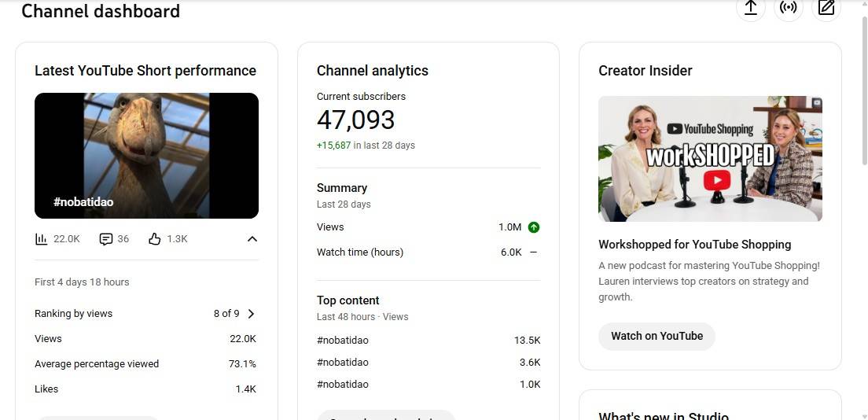Click the Workshopped for YouTube Shopping title
Screen dimensions: 868x420
[694, 245]
